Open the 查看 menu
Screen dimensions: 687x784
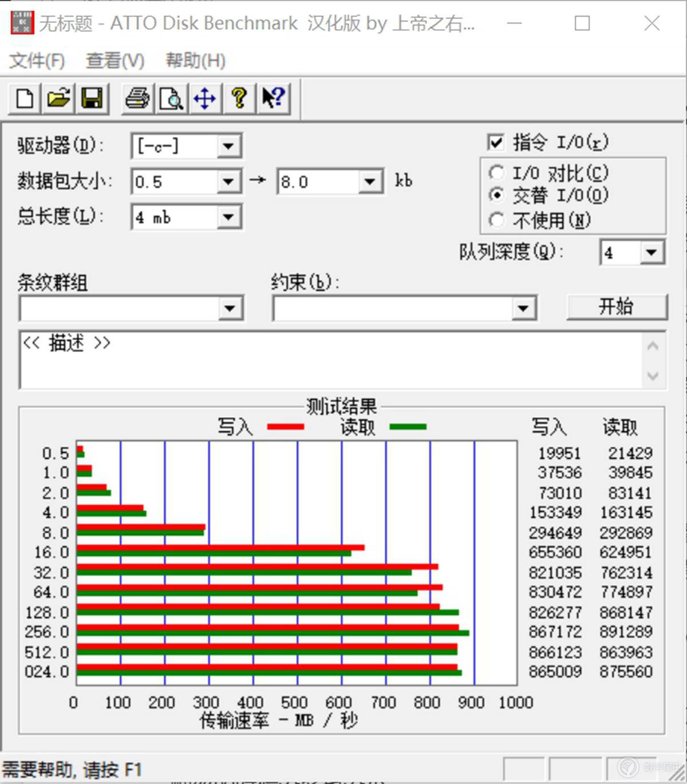click(x=114, y=61)
